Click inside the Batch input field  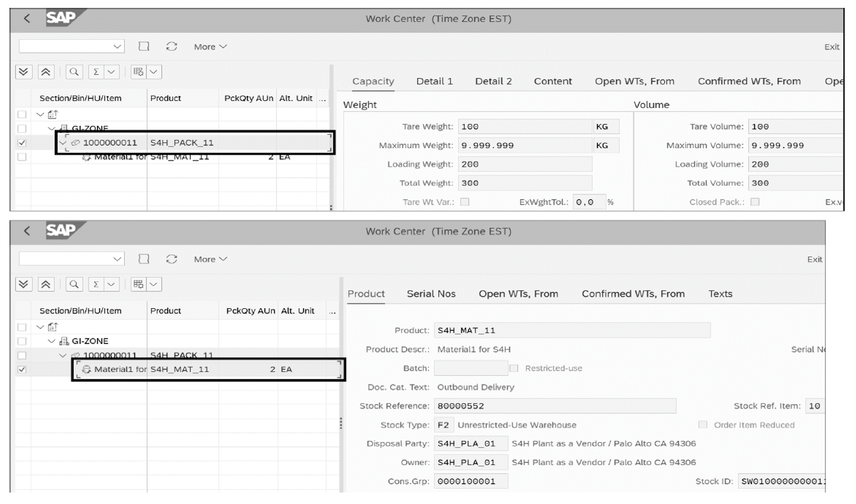click(x=470, y=368)
